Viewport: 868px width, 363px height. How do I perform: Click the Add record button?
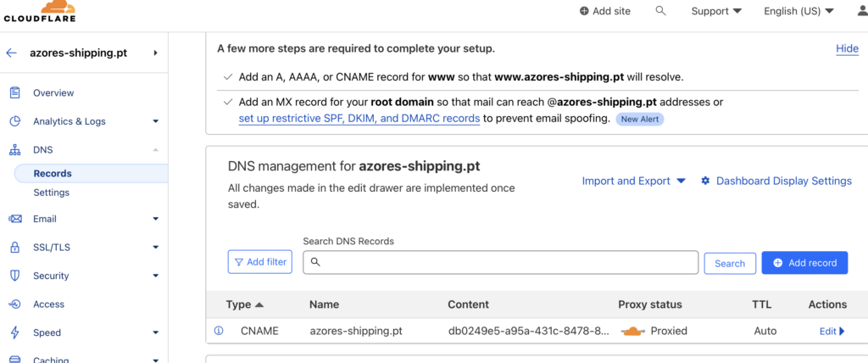click(x=804, y=263)
